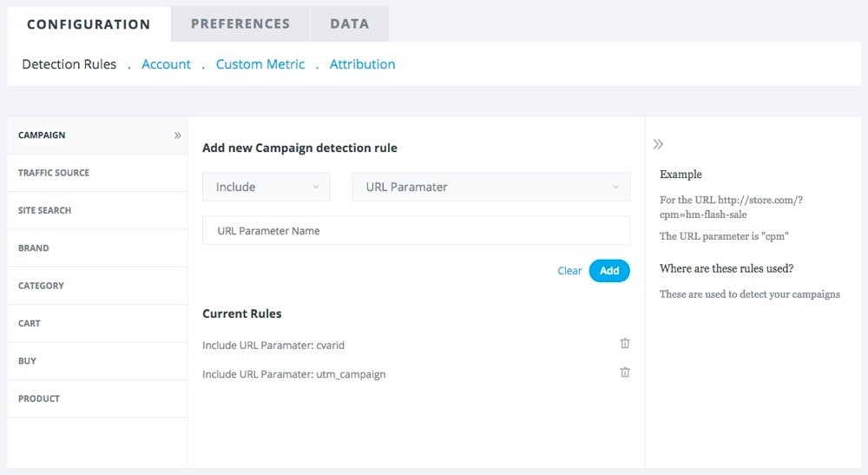Click 'These are used to detect your campaigns'
868x475 pixels.
coord(750,294)
